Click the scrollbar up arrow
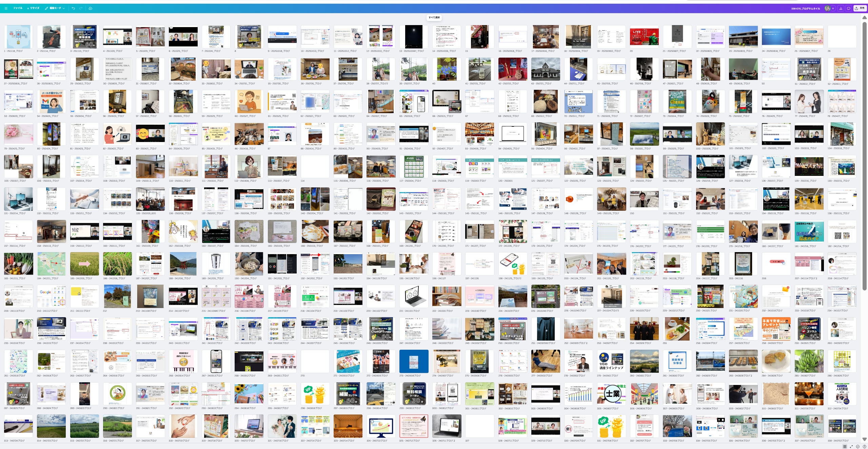The height and width of the screenshot is (449, 868). (x=865, y=18)
